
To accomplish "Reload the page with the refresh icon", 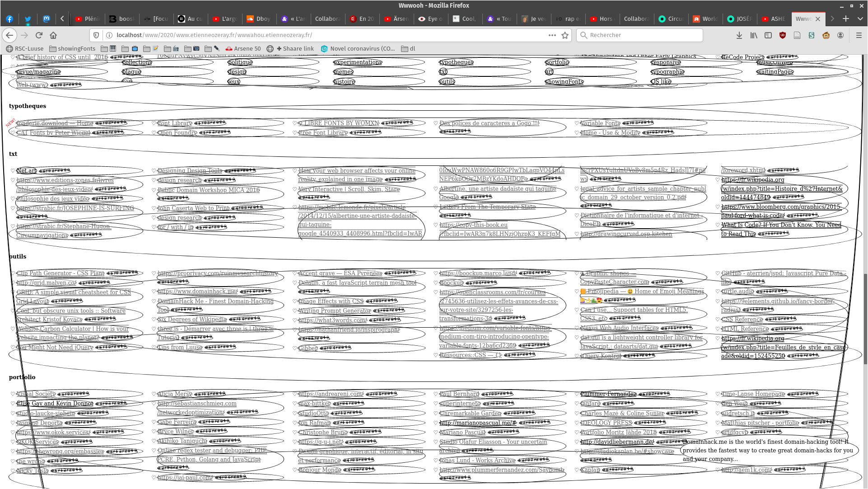I will point(39,35).
